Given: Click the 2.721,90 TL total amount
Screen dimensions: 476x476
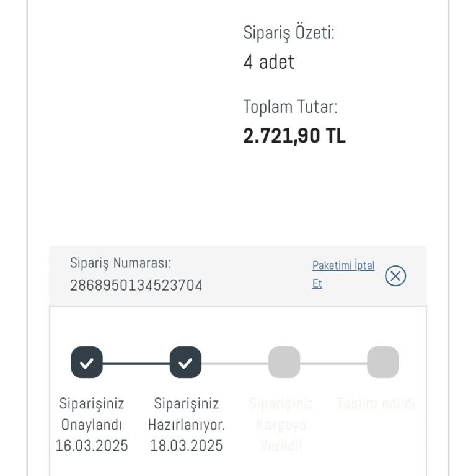Looking at the screenshot, I should [294, 136].
